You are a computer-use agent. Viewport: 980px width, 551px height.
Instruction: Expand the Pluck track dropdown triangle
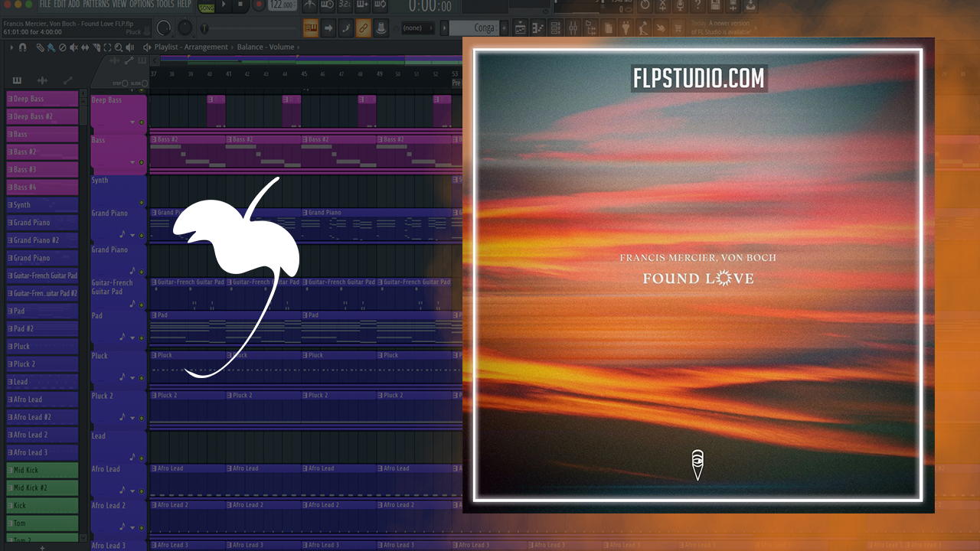coord(133,377)
